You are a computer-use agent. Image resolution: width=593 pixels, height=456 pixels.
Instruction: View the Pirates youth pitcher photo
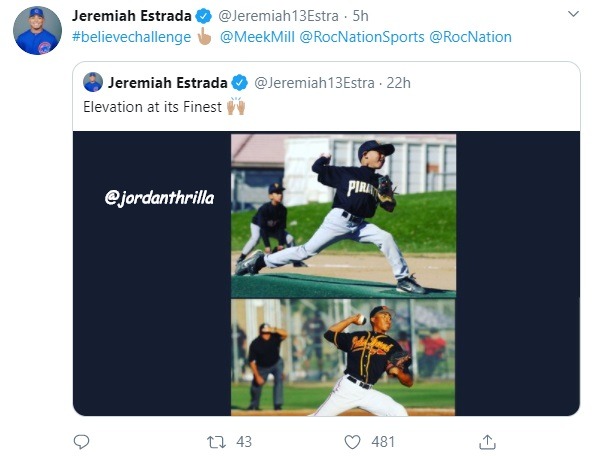[343, 215]
